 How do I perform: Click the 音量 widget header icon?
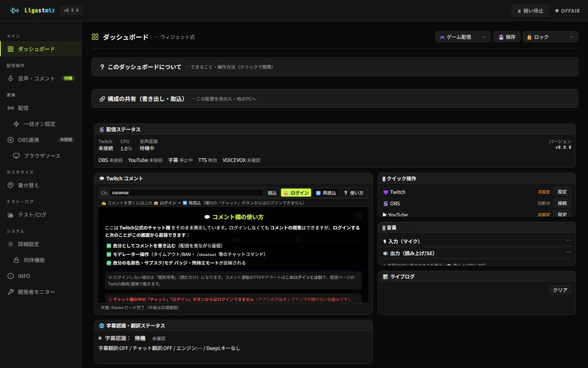tap(384, 228)
